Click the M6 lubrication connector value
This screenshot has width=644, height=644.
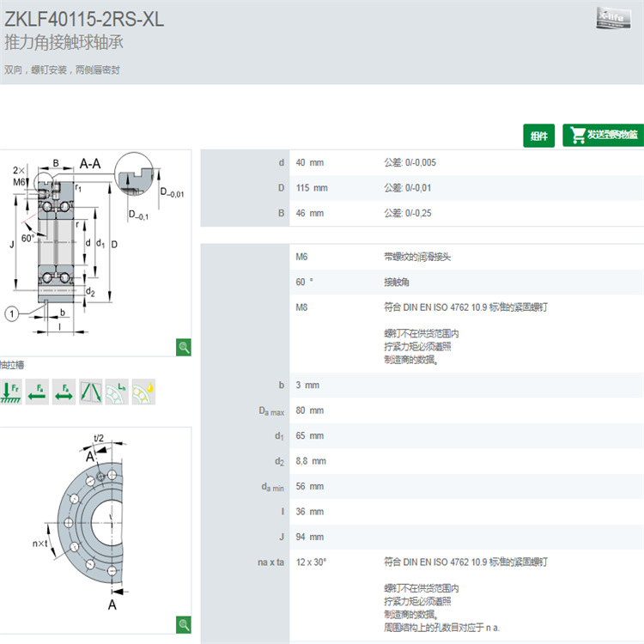pyautogui.click(x=301, y=257)
